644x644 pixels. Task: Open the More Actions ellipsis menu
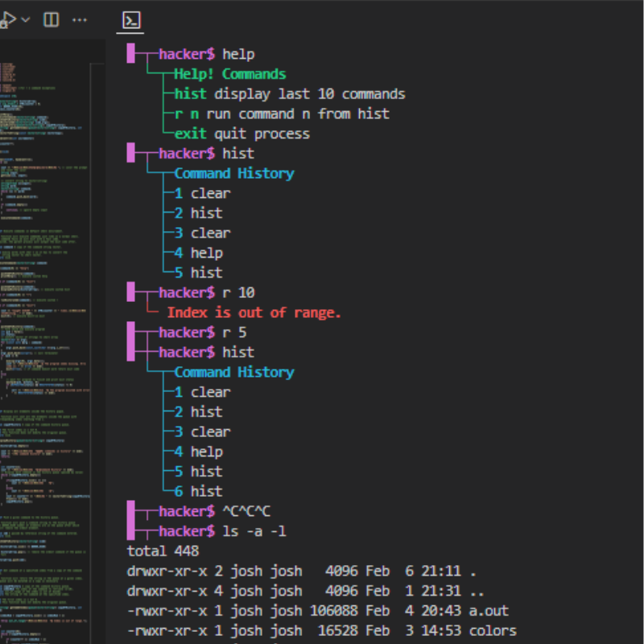[x=80, y=19]
